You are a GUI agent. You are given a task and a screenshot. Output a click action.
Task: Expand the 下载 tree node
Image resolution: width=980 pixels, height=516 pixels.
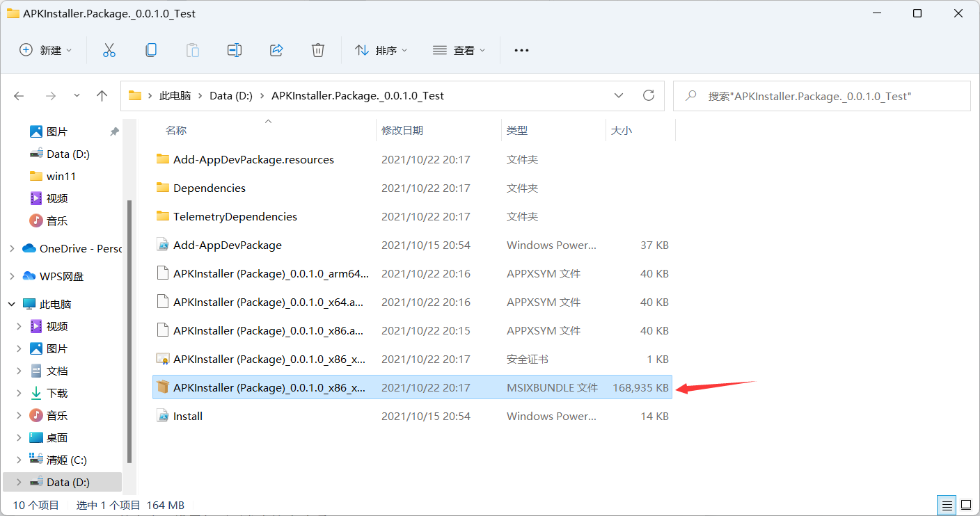[19, 393]
